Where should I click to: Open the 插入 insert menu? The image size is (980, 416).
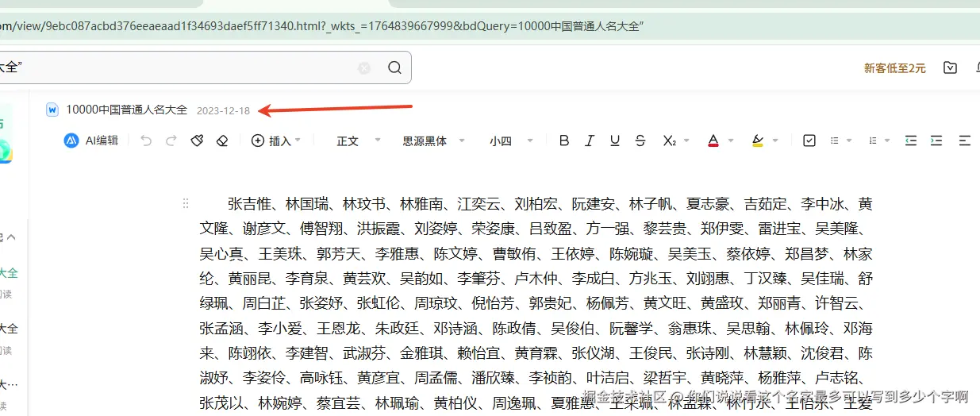point(275,141)
